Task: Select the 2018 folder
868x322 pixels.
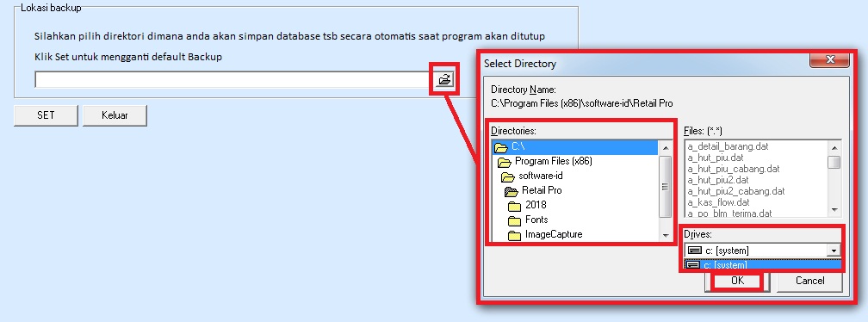Action: click(x=536, y=205)
